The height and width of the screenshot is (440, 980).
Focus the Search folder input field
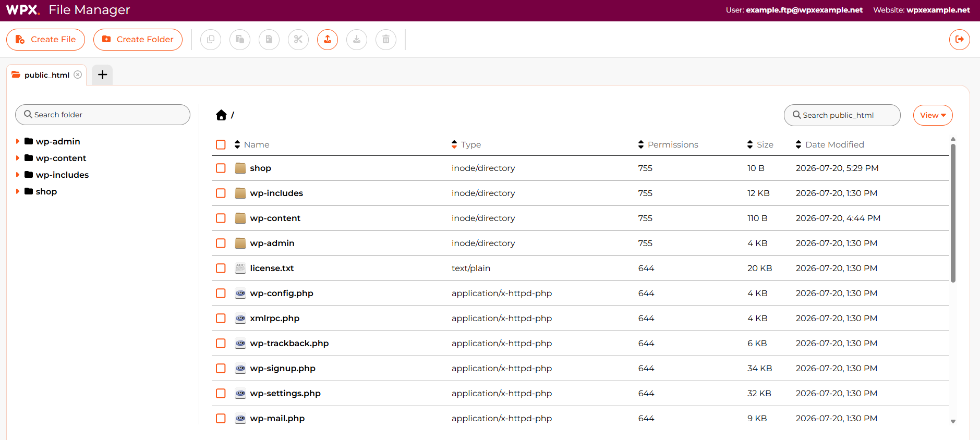coord(103,115)
